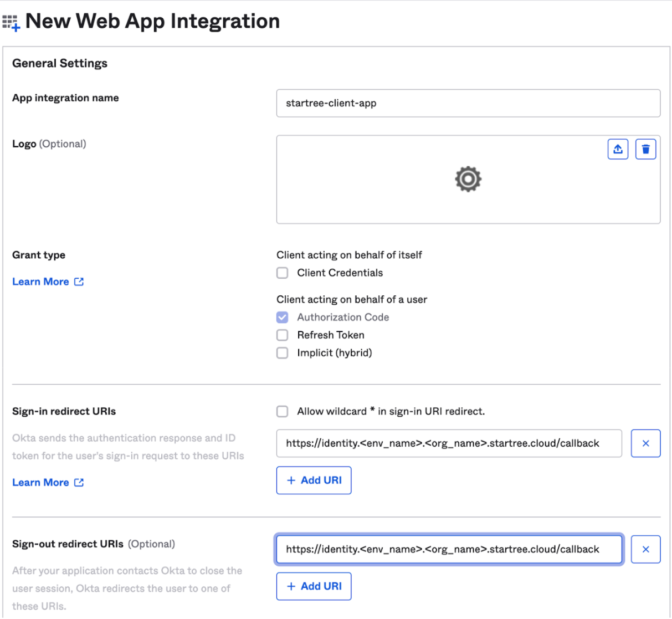Select the sign-in redirect URI text field
Screen dimensions: 672x619
(449, 443)
